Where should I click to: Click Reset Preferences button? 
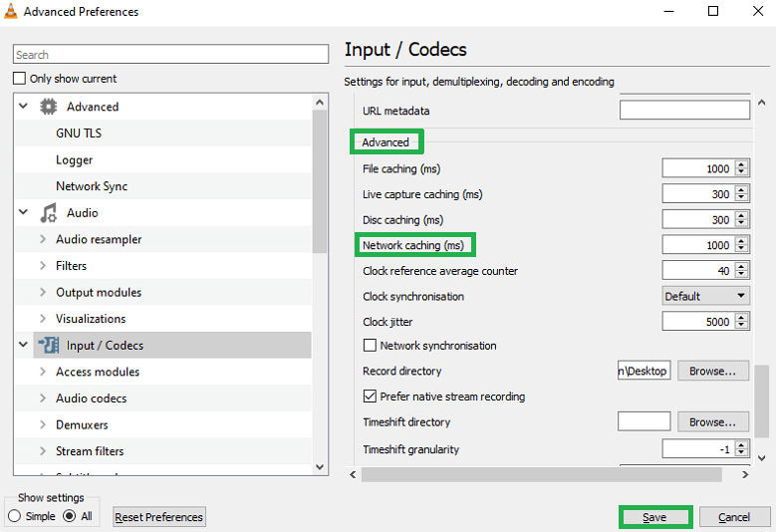[x=158, y=517]
